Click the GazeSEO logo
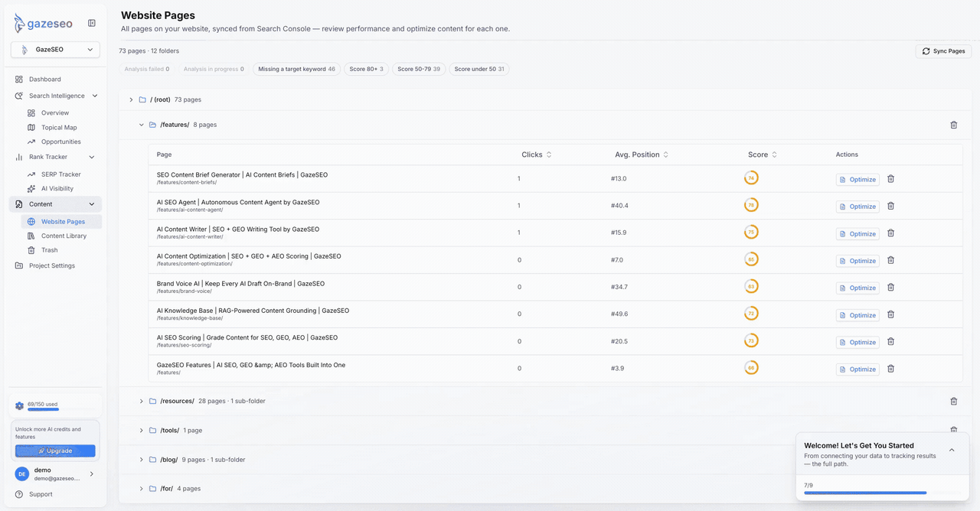This screenshot has height=511, width=980. pyautogui.click(x=43, y=24)
